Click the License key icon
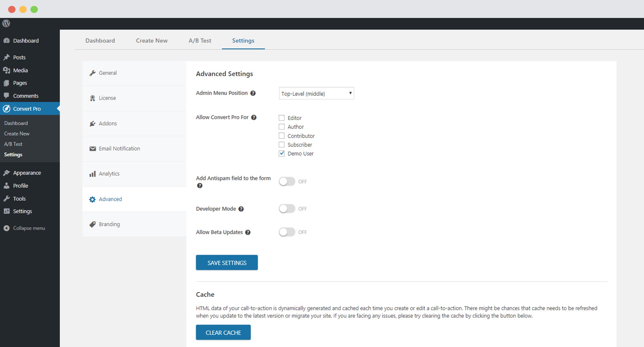The image size is (644, 347). point(93,98)
